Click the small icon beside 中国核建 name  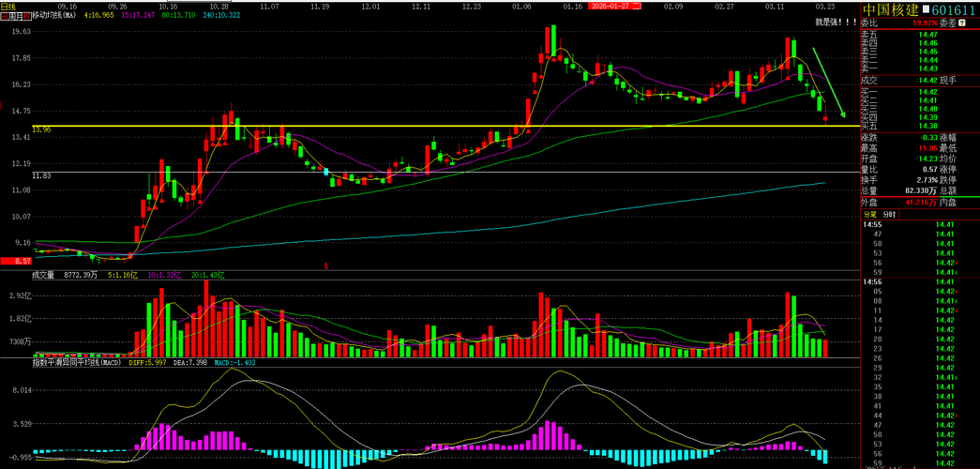click(928, 10)
